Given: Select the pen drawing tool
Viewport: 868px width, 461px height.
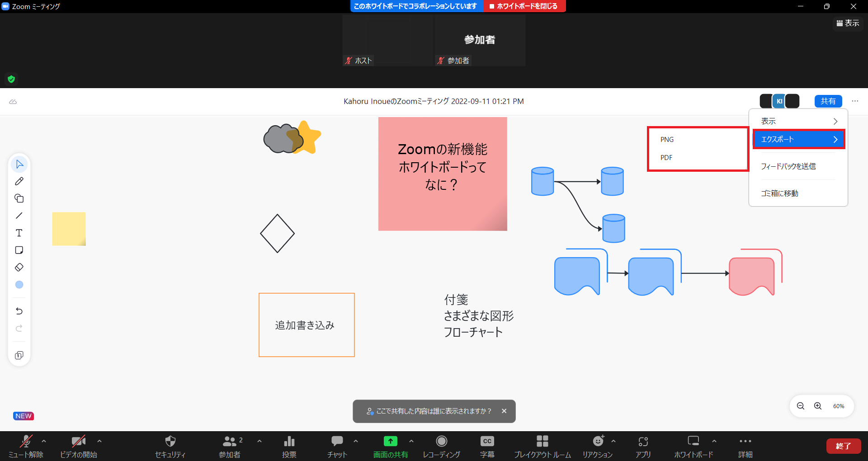Looking at the screenshot, I should pos(19,181).
